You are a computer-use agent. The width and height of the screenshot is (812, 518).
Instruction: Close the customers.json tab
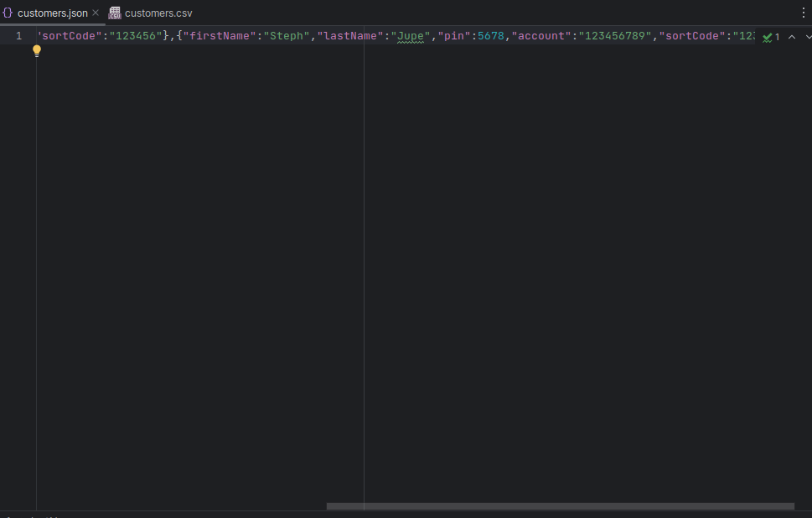pos(96,13)
